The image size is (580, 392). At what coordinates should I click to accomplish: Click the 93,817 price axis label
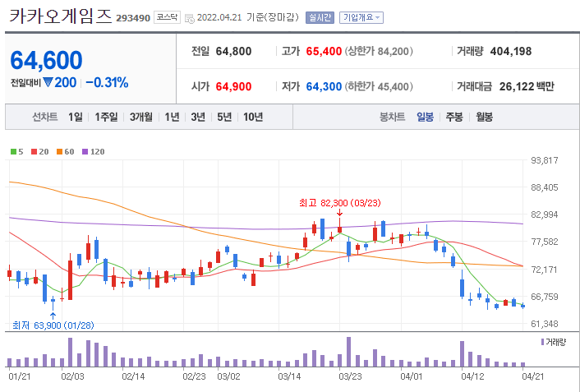[545, 160]
